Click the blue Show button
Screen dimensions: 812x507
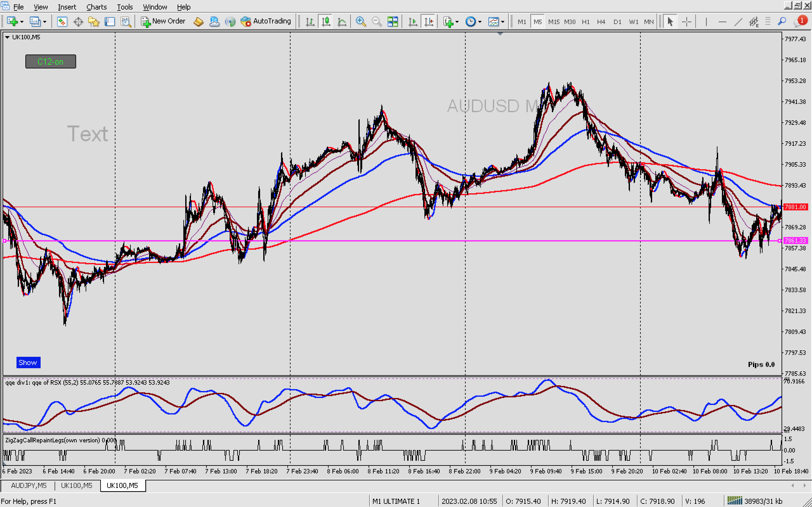click(28, 363)
